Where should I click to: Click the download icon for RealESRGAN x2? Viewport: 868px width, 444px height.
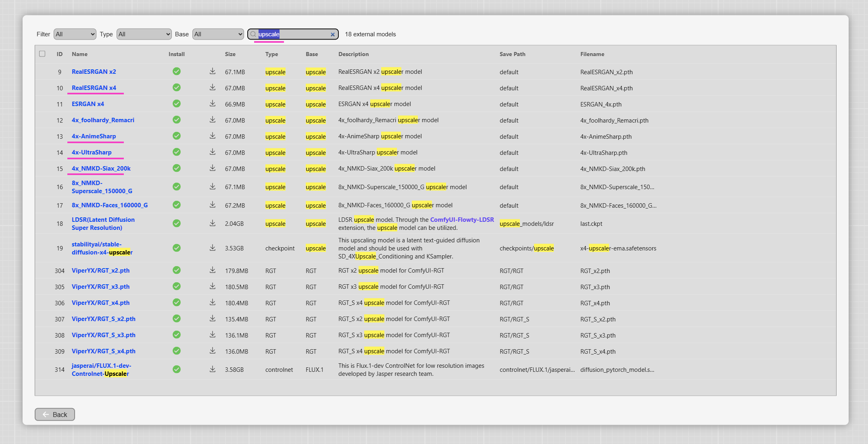[213, 71]
